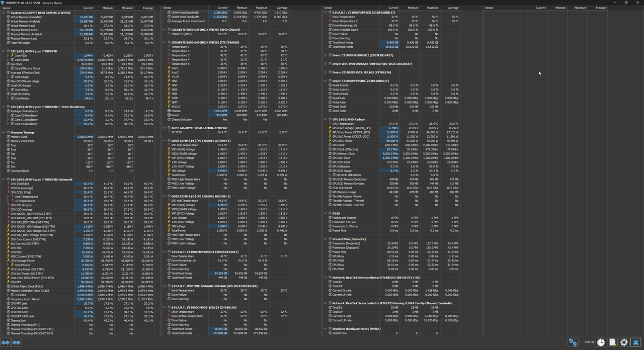This screenshot has width=644, height=350.
Task: Click the clock icon beside Bus Clock
Action: 8,64
